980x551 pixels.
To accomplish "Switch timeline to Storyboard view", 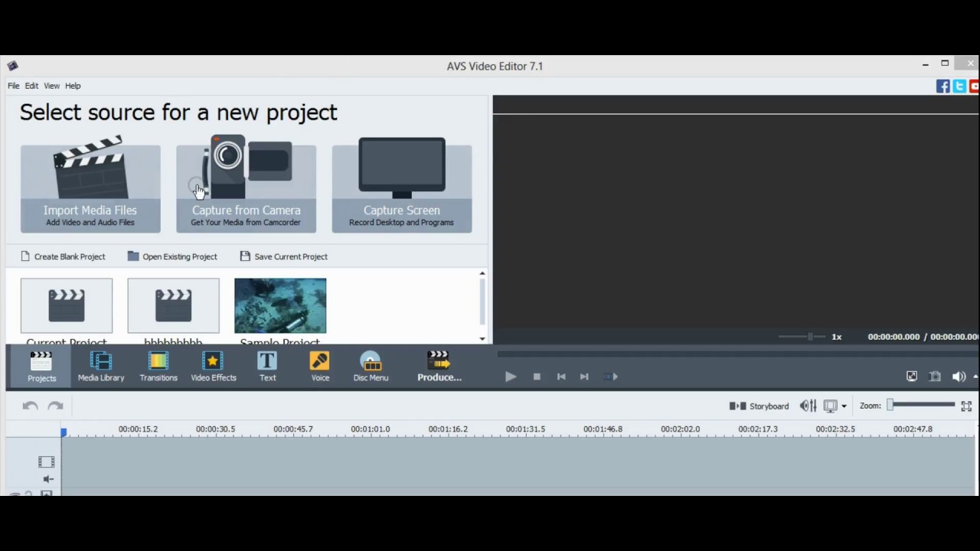I will point(759,406).
